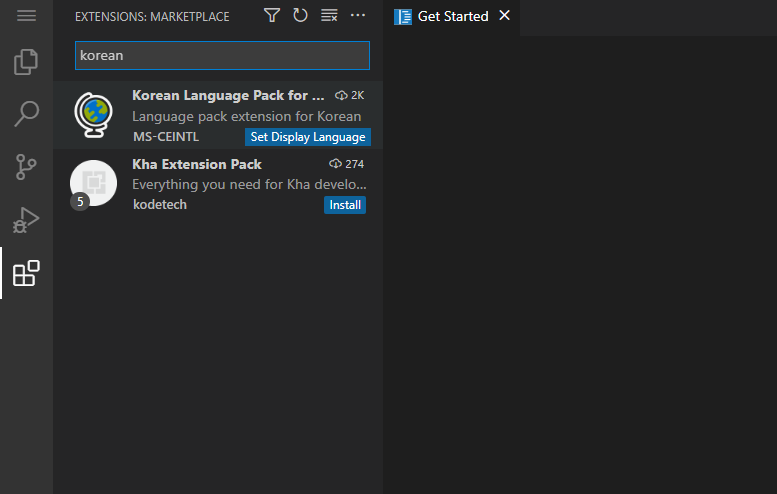The height and width of the screenshot is (494, 777).
Task: Click the pack badge showing 5
Action: (80, 202)
